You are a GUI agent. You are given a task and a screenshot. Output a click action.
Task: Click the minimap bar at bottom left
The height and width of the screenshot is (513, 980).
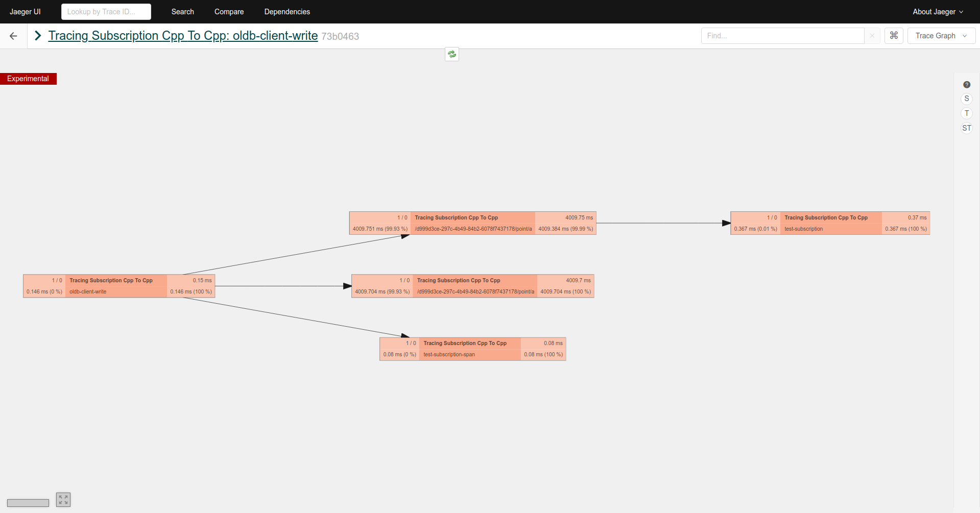28,503
